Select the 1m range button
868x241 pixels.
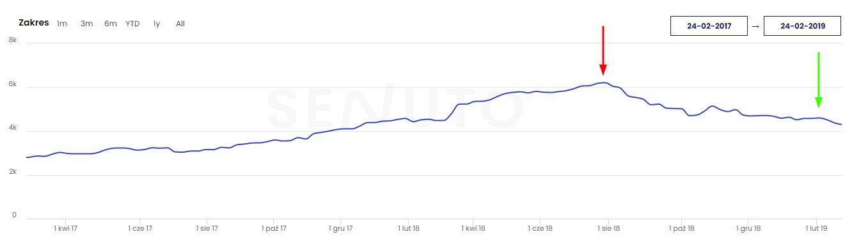click(62, 24)
